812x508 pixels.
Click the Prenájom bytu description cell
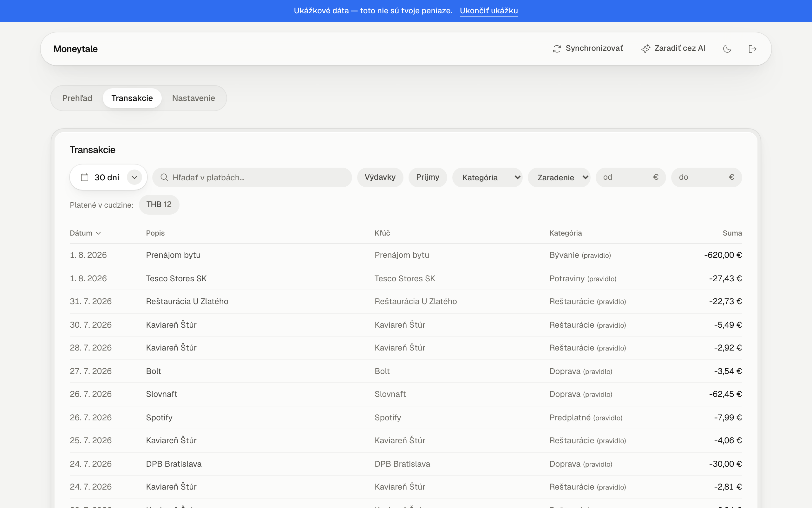173,255
